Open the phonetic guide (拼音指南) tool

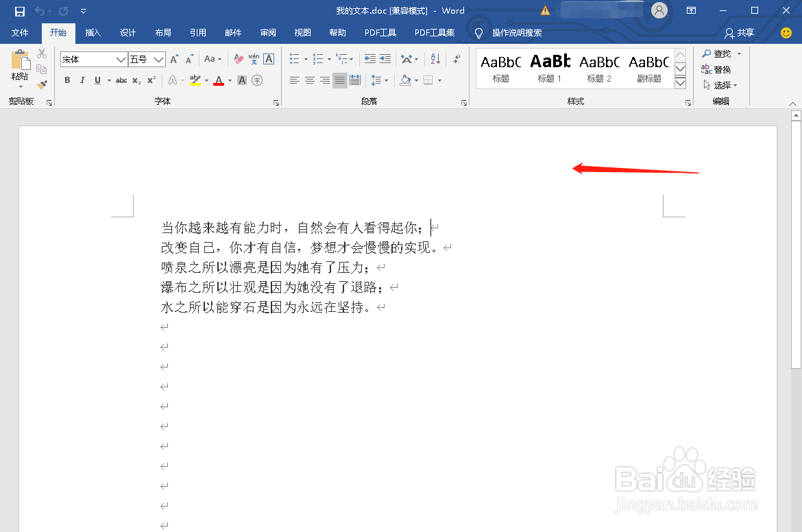(x=254, y=59)
